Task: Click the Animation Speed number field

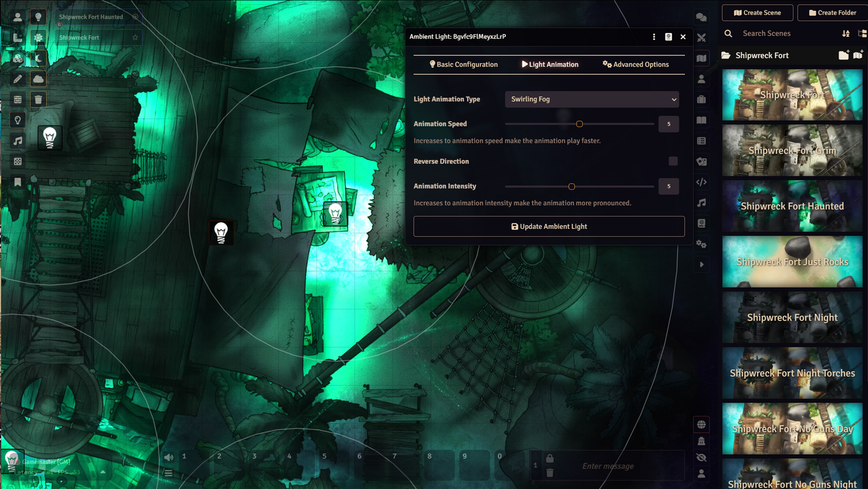Action: coord(669,124)
